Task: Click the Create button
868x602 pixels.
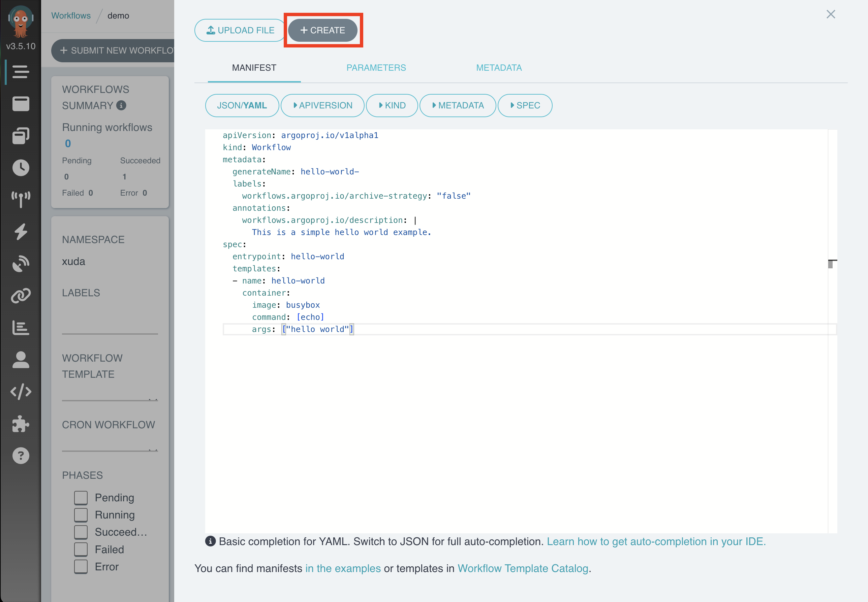Action: pos(323,30)
